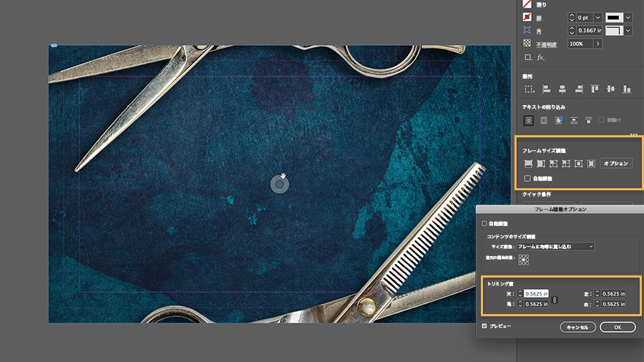The height and width of the screenshot is (362, 644).
Task: Open the stroke weight dropdown beside 0 pt
Action: 597,18
